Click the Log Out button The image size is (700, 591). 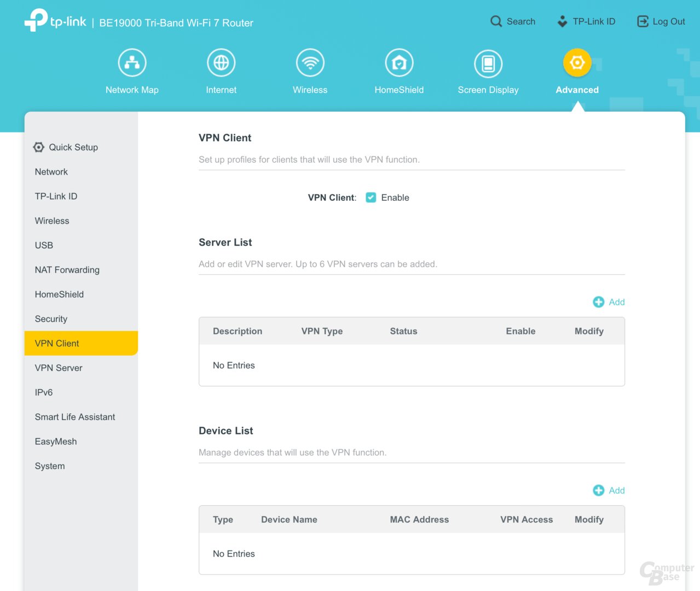click(661, 21)
